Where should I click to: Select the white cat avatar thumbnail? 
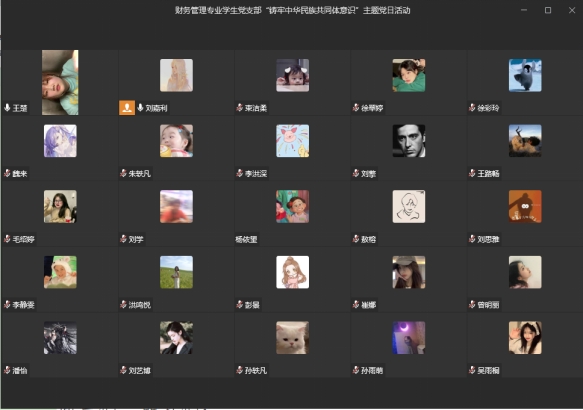(293, 338)
